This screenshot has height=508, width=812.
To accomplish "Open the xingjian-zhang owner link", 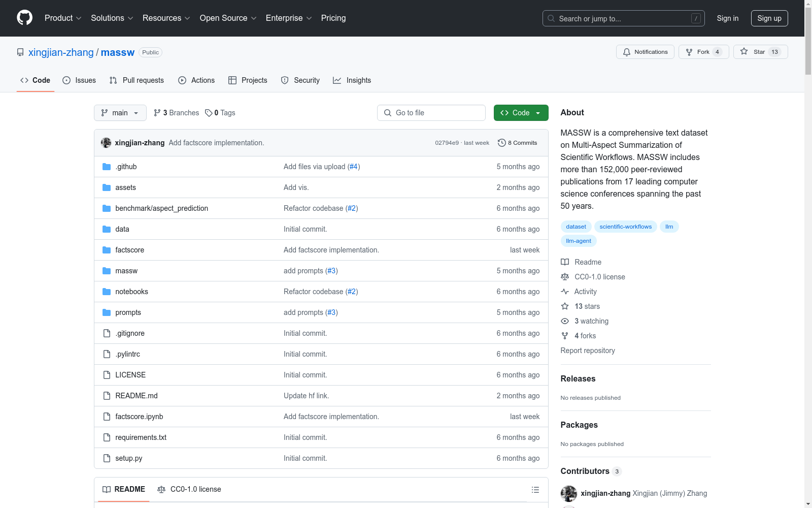I will tap(61, 52).
